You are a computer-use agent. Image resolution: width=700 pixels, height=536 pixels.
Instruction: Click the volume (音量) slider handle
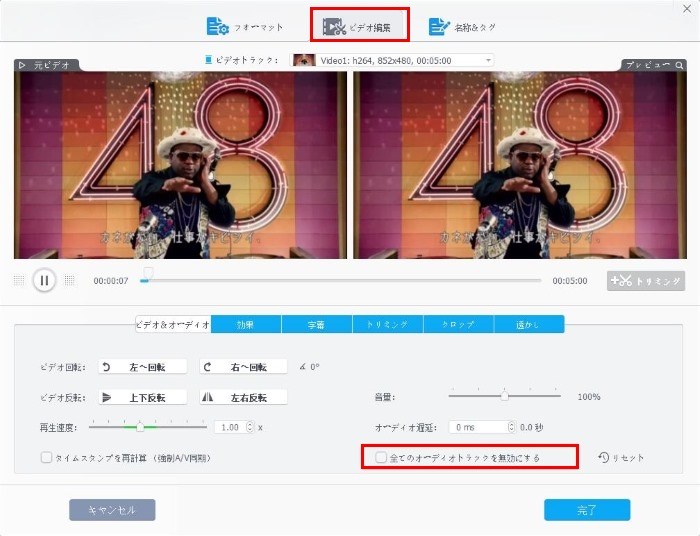tap(505, 397)
